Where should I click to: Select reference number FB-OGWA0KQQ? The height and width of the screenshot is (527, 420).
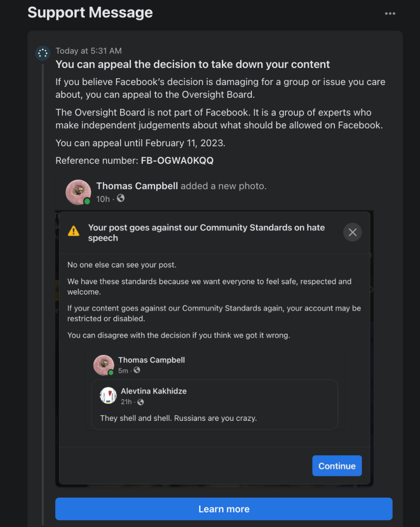pos(177,161)
